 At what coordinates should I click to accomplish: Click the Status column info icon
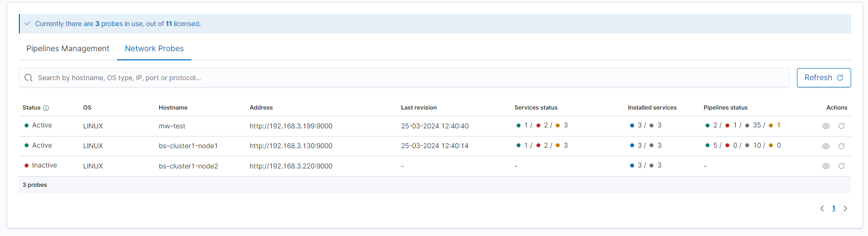click(x=46, y=108)
